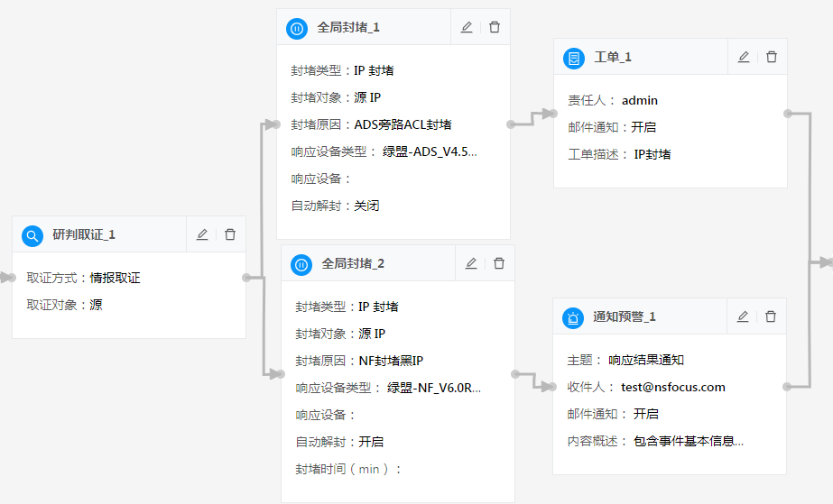Delete the 全局封堵_1 node

[495, 27]
